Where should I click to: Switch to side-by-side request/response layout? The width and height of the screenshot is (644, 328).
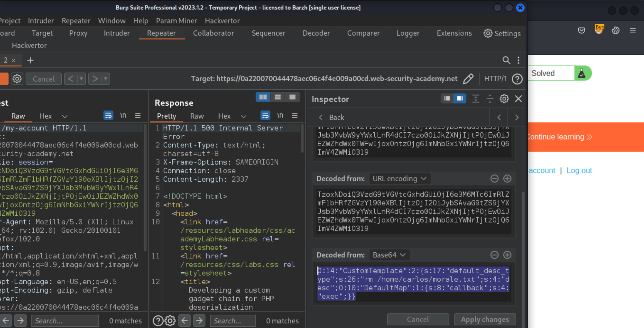click(263, 97)
